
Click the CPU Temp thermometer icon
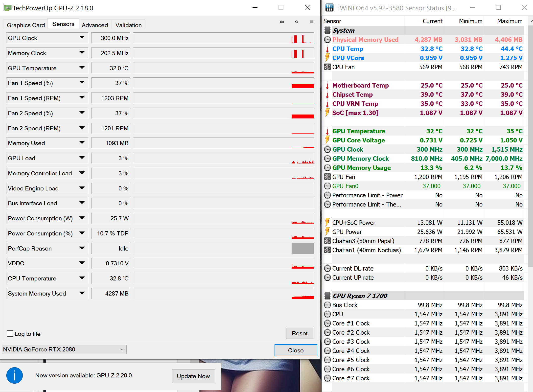coord(327,49)
